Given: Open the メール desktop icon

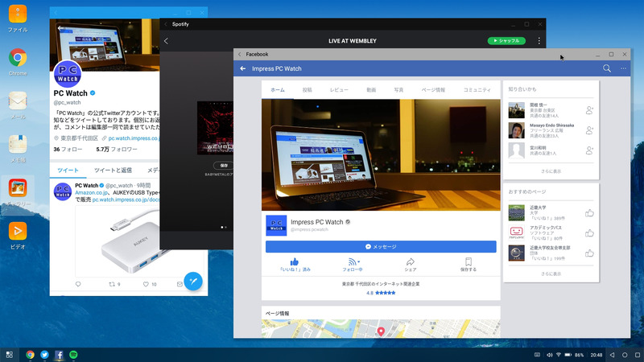Looking at the screenshot, I should 18,101.
